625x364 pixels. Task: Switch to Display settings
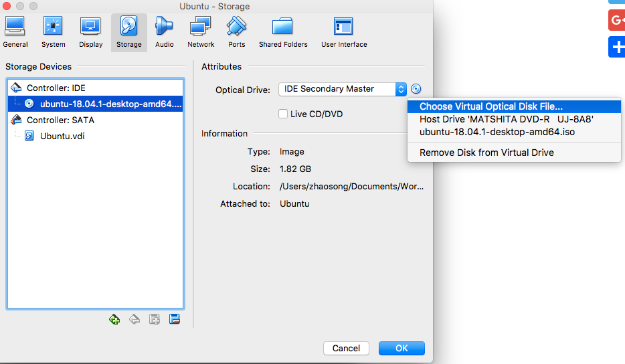pos(90,32)
